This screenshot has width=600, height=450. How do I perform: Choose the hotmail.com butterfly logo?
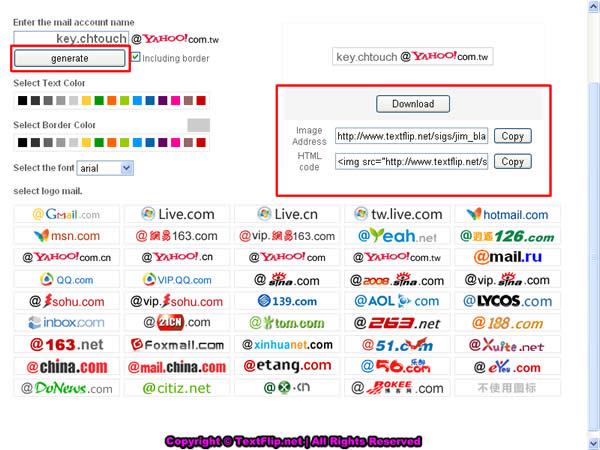coord(507,214)
